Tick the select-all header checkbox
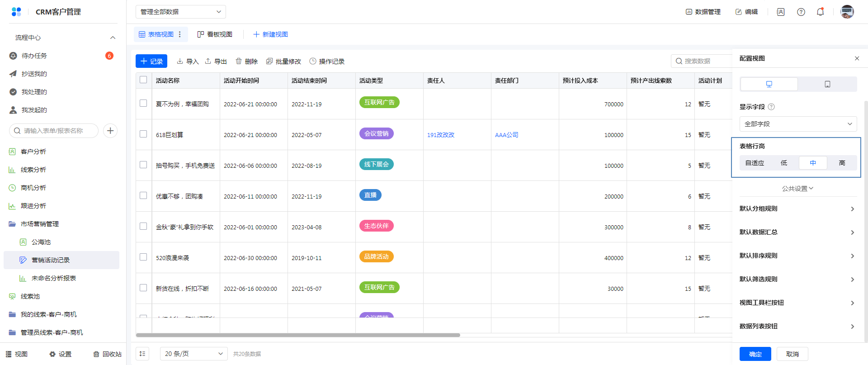This screenshot has width=868, height=365. 143,80
